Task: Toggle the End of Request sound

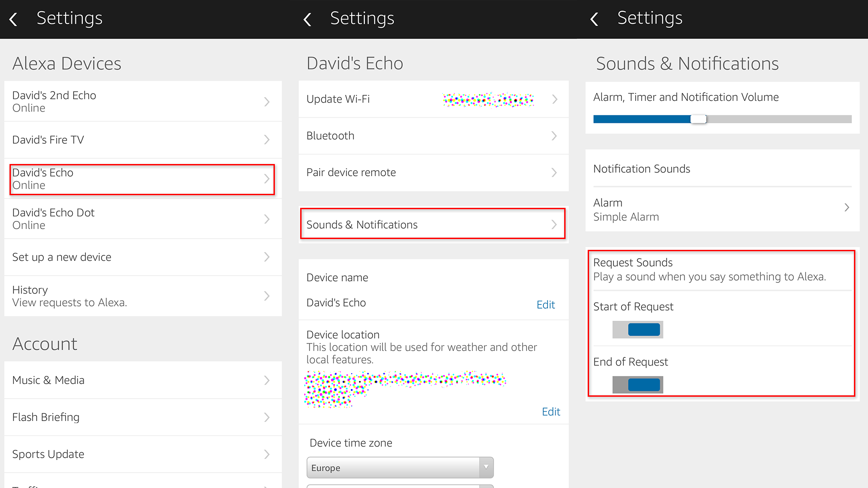Action: pyautogui.click(x=638, y=385)
